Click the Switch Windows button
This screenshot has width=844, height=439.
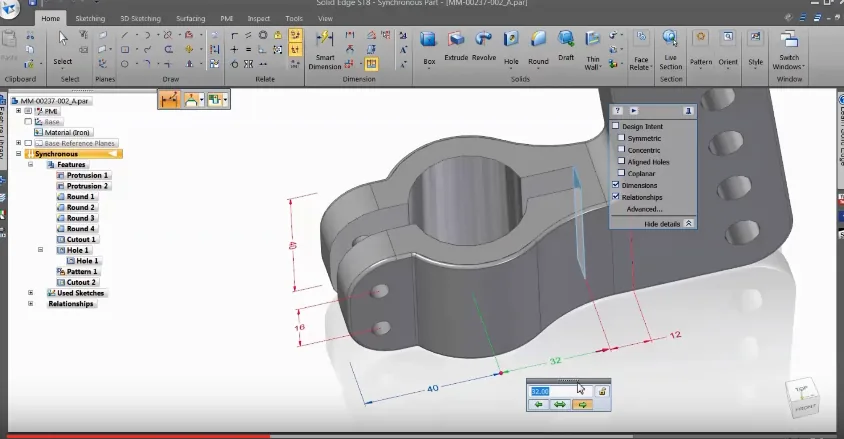coord(789,51)
